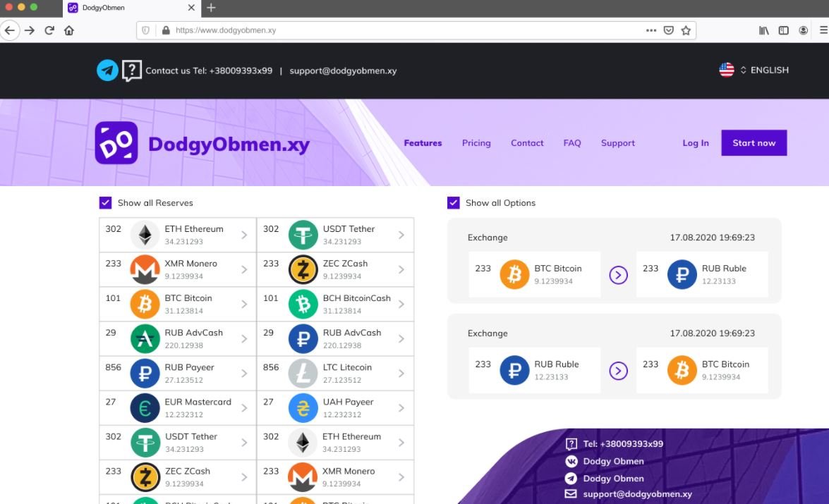This screenshot has height=504, width=829.
Task: Click the green AdvCash logo icon
Action: point(145,338)
